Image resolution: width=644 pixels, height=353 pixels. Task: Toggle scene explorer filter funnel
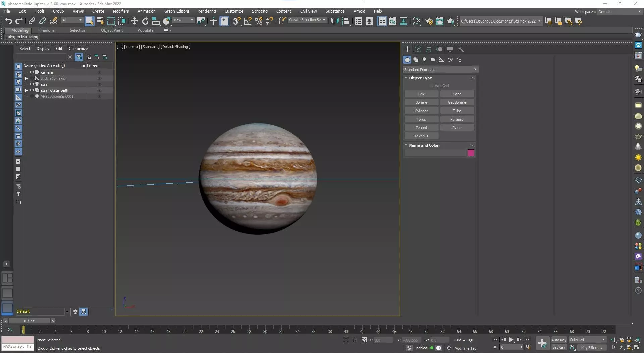point(79,57)
